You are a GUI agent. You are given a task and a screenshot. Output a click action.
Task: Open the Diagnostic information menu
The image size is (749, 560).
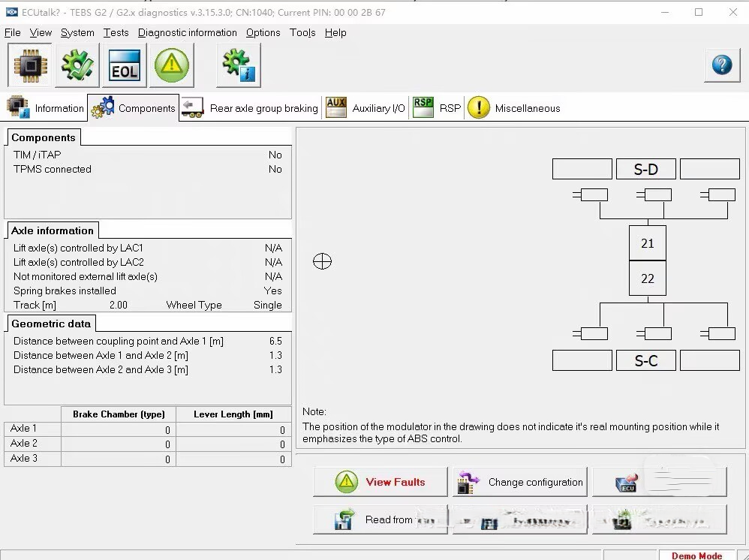188,32
